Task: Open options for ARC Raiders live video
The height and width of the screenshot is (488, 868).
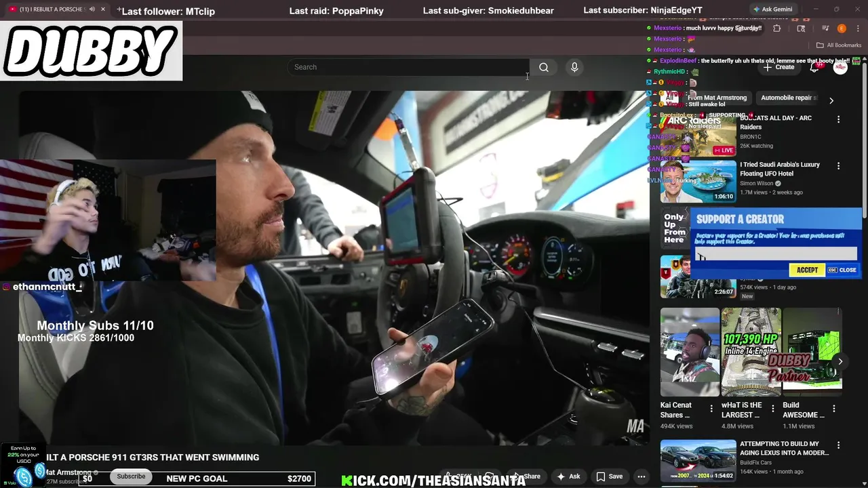Action: click(x=838, y=119)
